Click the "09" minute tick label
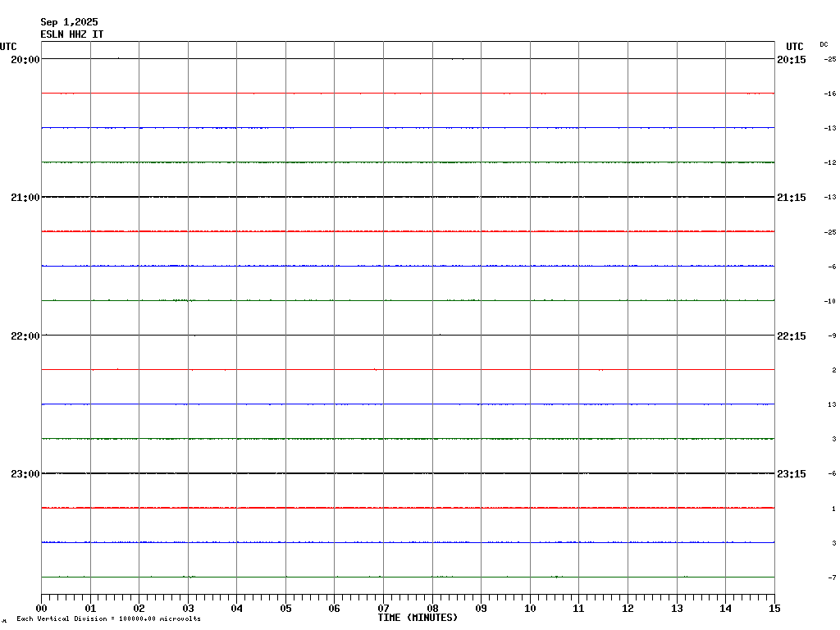840x630 pixels. 481,608
